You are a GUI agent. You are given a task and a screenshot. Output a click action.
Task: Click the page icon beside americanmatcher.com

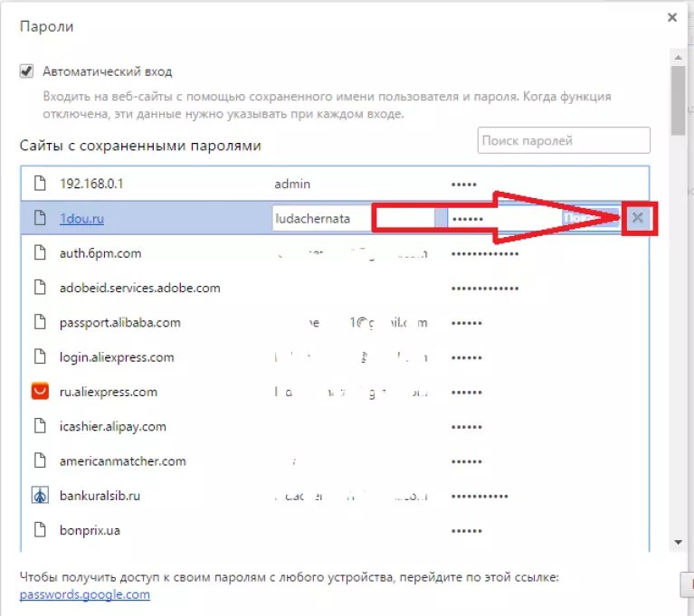[40, 460]
